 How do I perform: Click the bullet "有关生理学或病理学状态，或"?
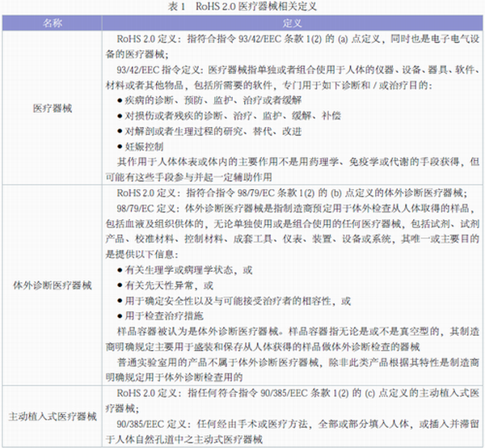click(184, 268)
